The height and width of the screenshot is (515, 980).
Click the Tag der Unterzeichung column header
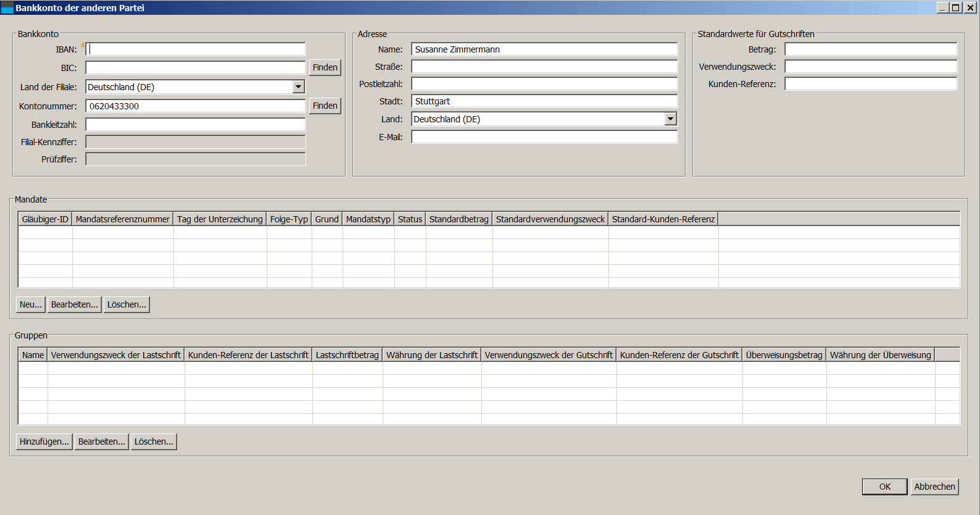(220, 219)
